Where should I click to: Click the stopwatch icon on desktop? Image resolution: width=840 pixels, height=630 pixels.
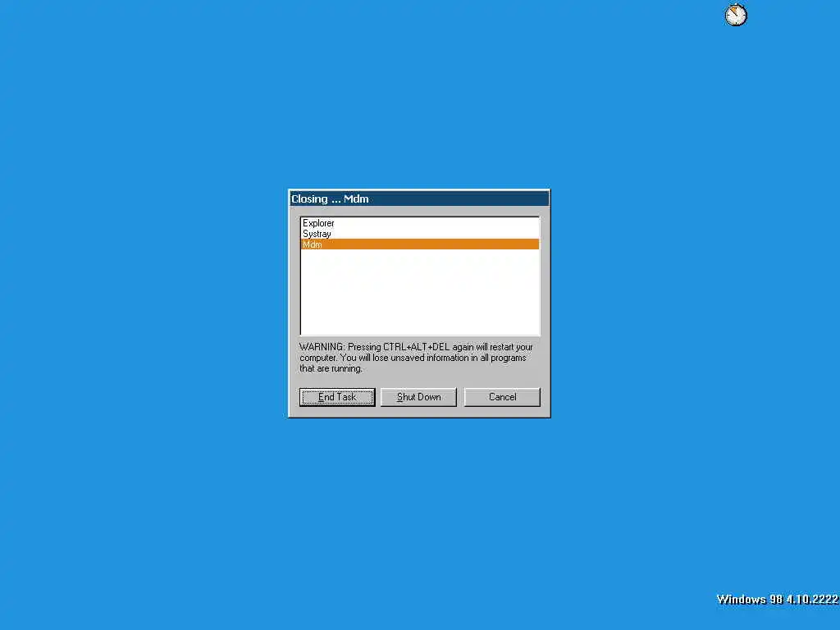(x=736, y=15)
